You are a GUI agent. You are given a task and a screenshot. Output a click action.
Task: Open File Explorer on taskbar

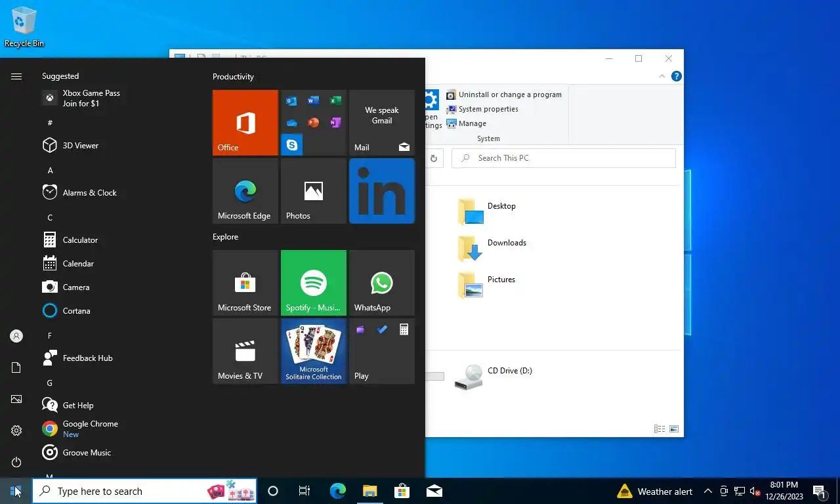click(x=369, y=491)
